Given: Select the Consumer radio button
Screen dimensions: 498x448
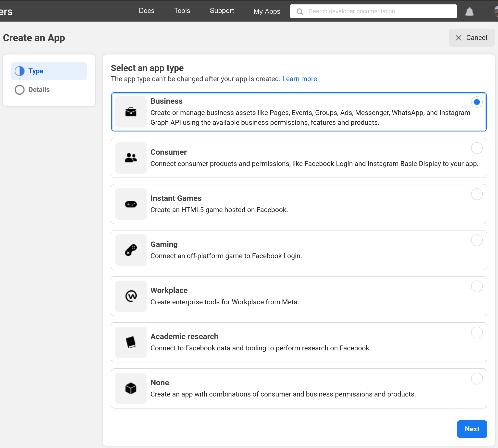Looking at the screenshot, I should [x=476, y=148].
